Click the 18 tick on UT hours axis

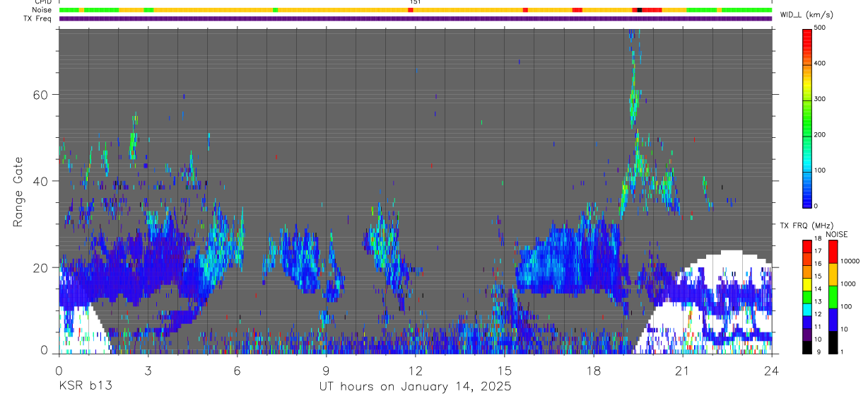(x=594, y=371)
